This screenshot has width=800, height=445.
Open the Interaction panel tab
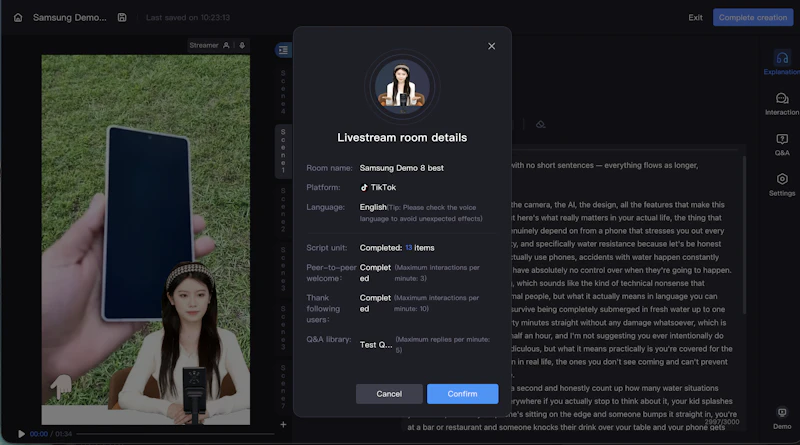click(x=782, y=104)
